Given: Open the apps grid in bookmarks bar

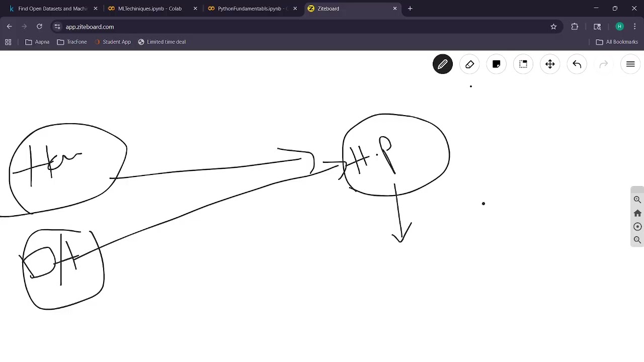Looking at the screenshot, I should coord(8,42).
